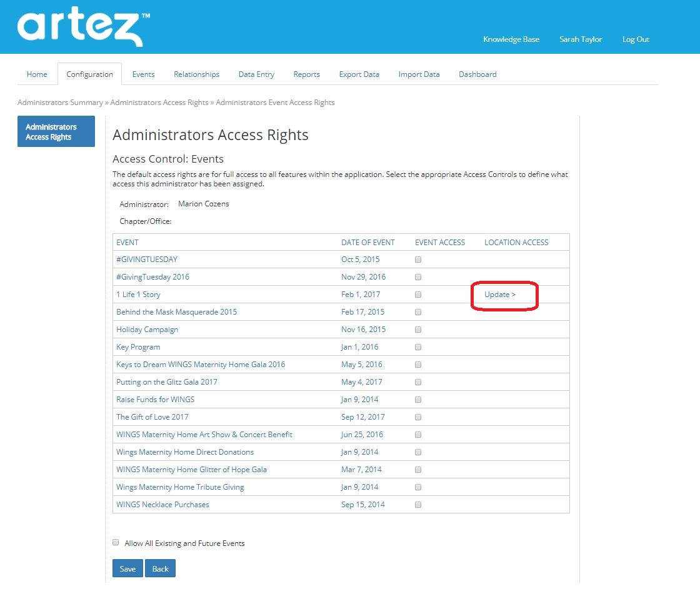This screenshot has width=700, height=596.
Task: Enable event access for #GIVINGTUESDAY
Action: [x=418, y=260]
